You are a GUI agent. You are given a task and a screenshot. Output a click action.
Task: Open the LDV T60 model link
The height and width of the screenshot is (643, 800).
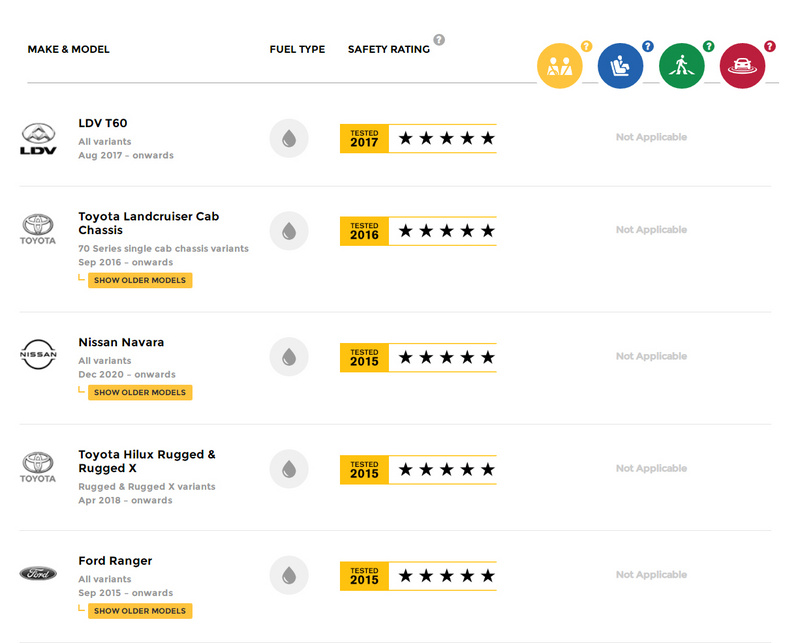tap(103, 123)
